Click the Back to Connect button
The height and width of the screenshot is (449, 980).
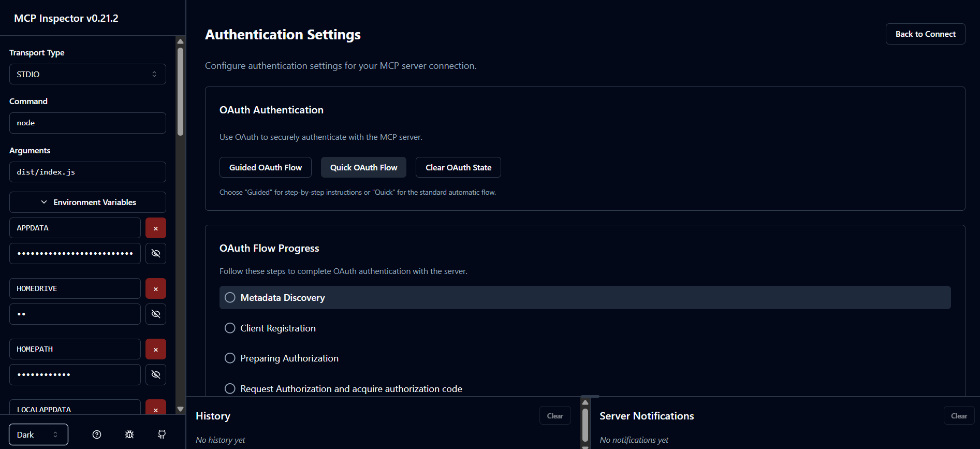tap(925, 34)
